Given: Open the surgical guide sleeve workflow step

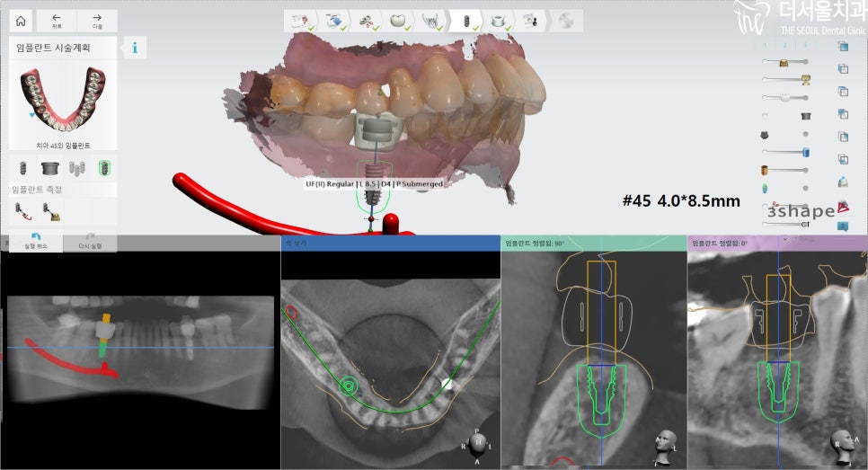Looking at the screenshot, I should [x=497, y=21].
